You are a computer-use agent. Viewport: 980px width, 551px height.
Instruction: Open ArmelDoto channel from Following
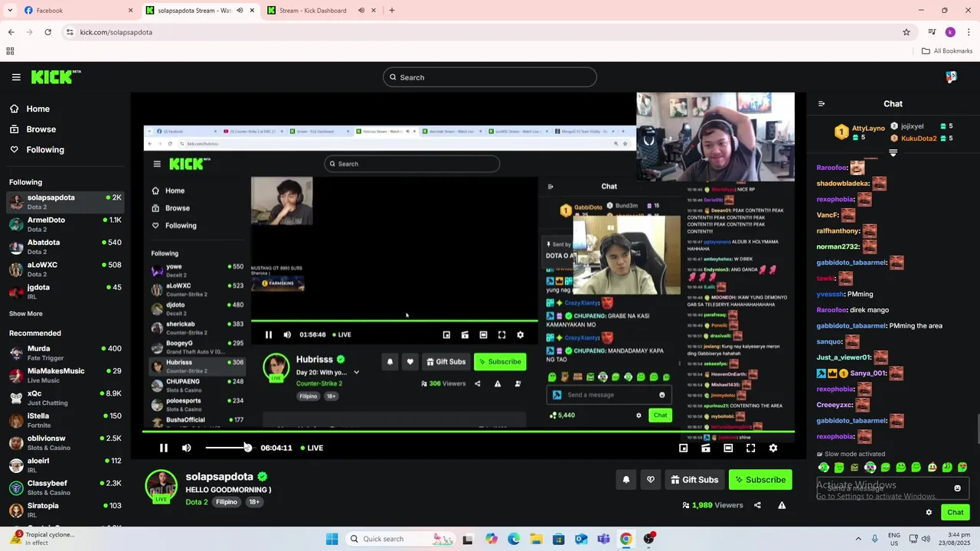click(66, 224)
